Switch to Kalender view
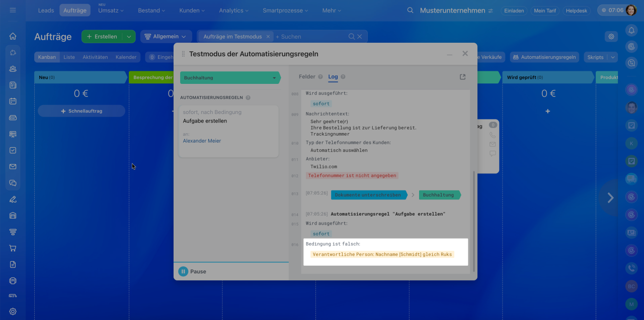 [126, 57]
